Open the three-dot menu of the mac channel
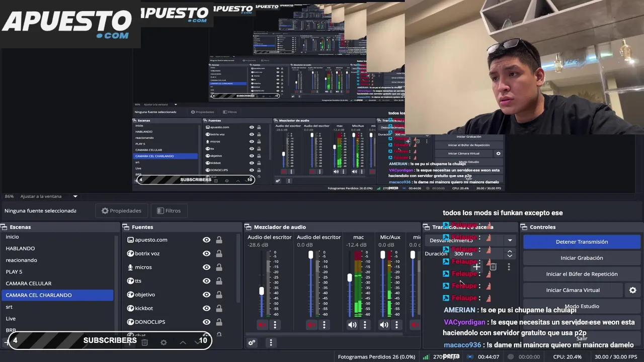The image size is (644, 362). click(365, 325)
